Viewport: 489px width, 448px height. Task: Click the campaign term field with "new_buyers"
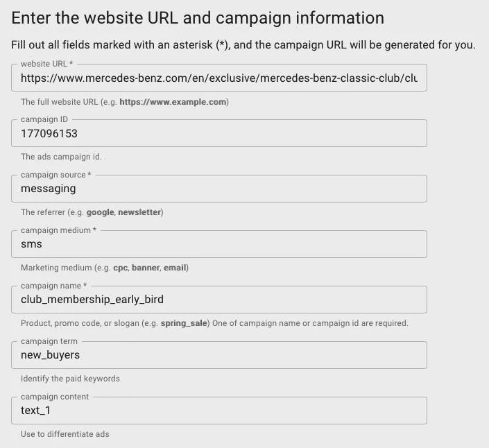(218, 355)
